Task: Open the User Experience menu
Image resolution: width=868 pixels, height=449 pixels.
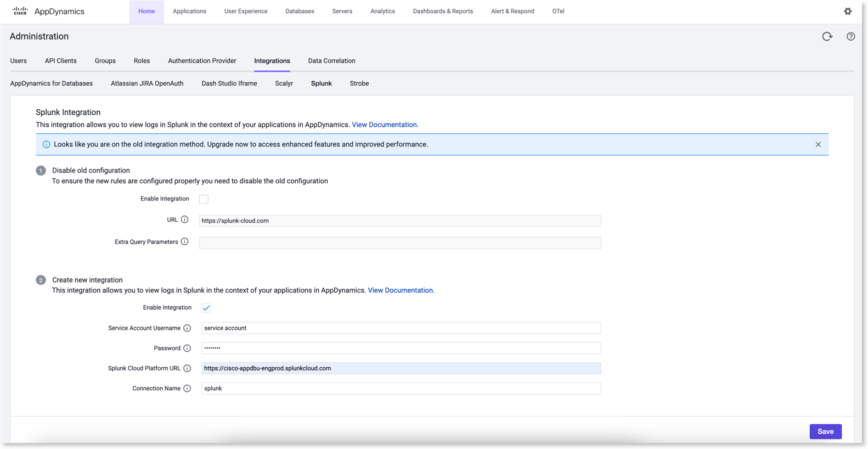Action: (x=246, y=12)
